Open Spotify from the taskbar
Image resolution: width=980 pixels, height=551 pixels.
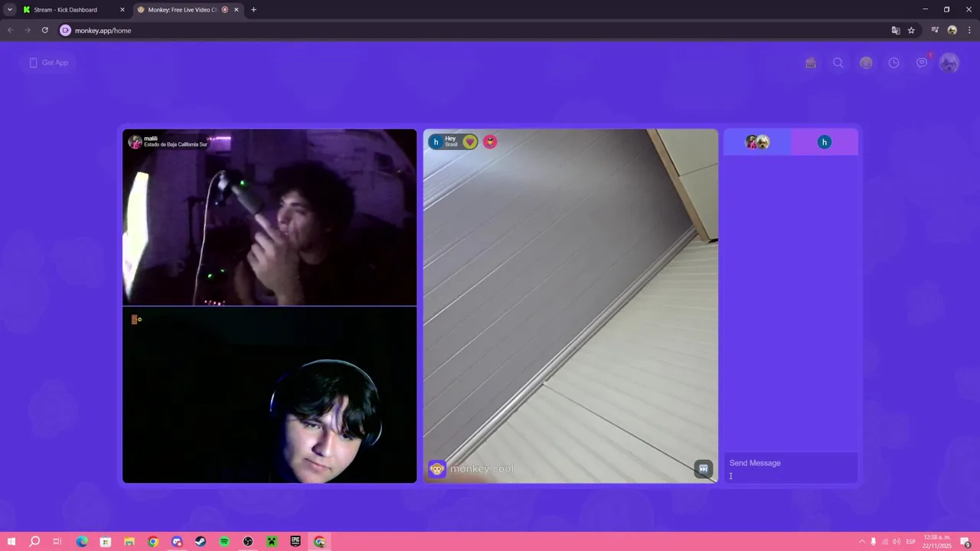pyautogui.click(x=224, y=542)
